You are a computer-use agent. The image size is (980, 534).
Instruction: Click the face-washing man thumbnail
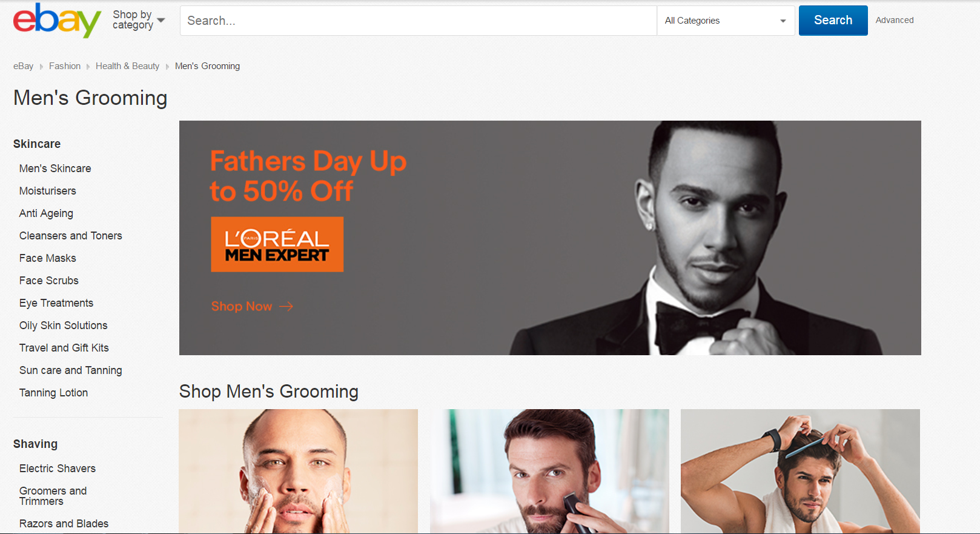click(298, 471)
